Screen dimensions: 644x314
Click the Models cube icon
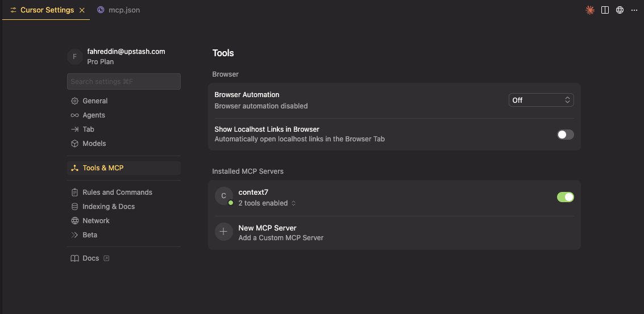click(x=75, y=144)
